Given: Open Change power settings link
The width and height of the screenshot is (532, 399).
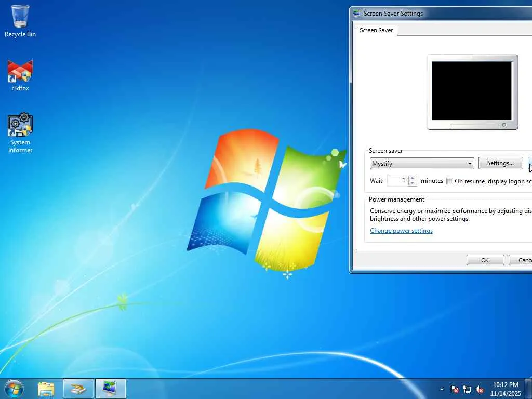Looking at the screenshot, I should 401,231.
